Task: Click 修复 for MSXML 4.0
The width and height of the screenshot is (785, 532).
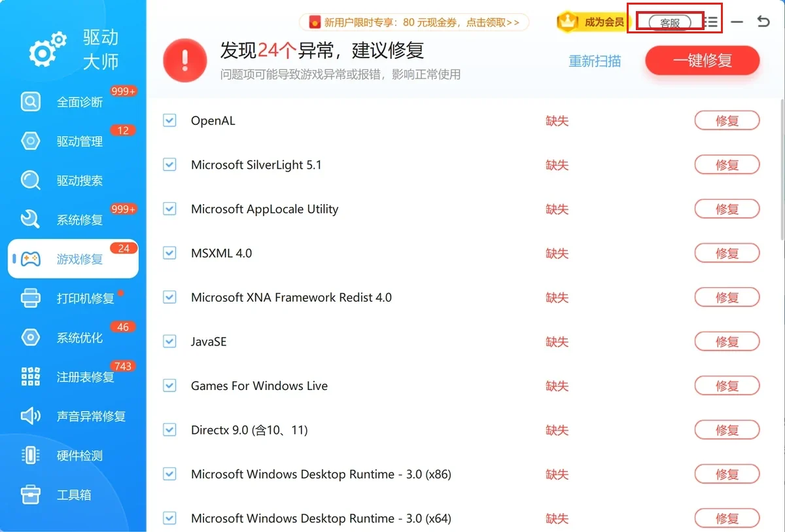Action: coord(727,253)
